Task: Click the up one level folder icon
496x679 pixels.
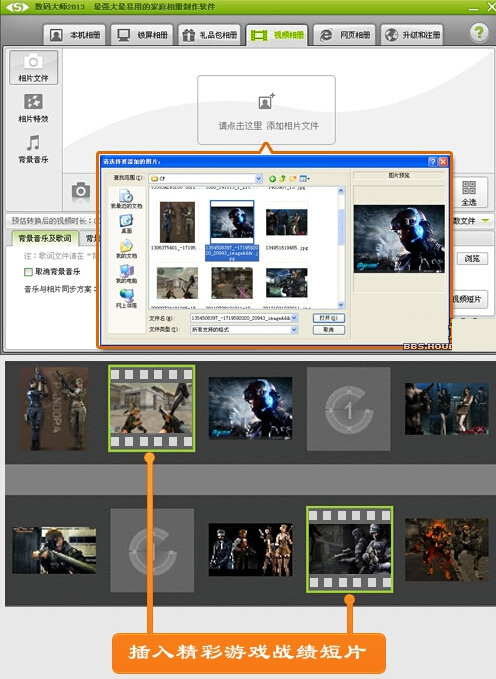Action: [x=282, y=178]
